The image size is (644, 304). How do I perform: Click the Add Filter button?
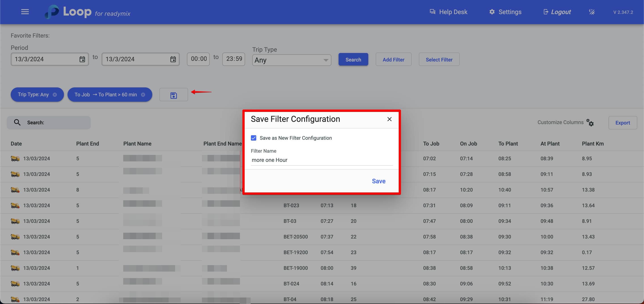393,59
